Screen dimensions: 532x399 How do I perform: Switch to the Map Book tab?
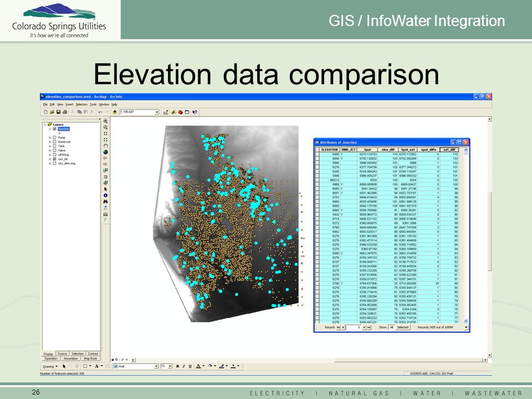(90, 359)
